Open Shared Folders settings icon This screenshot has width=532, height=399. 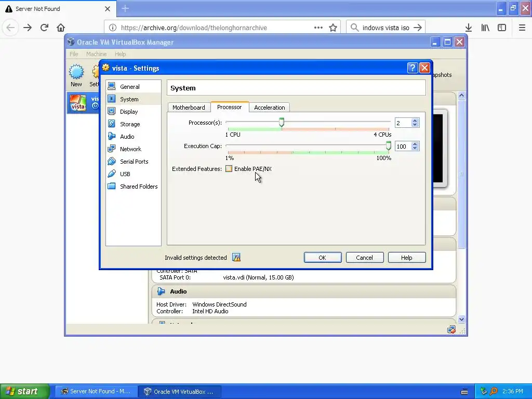112,186
